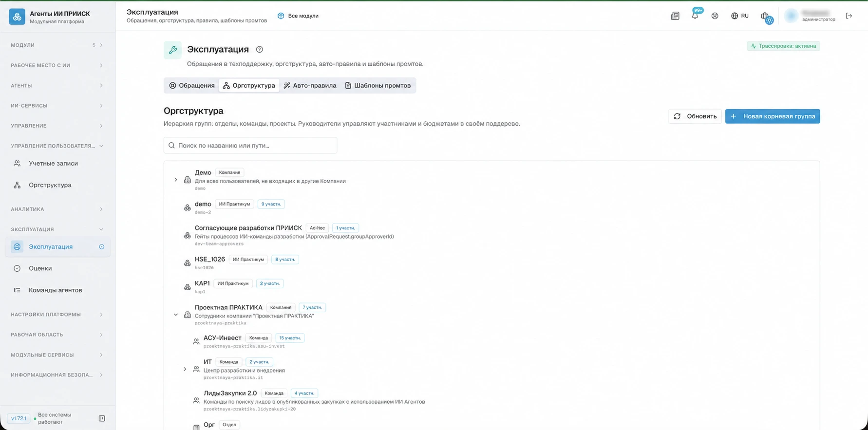This screenshot has height=430, width=868.
Task: Open Оргструктура in sidebar
Action: tap(57, 185)
